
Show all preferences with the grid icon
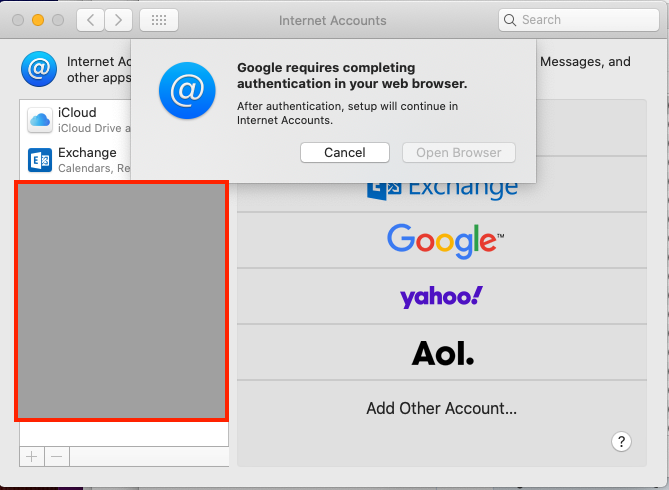(x=159, y=20)
